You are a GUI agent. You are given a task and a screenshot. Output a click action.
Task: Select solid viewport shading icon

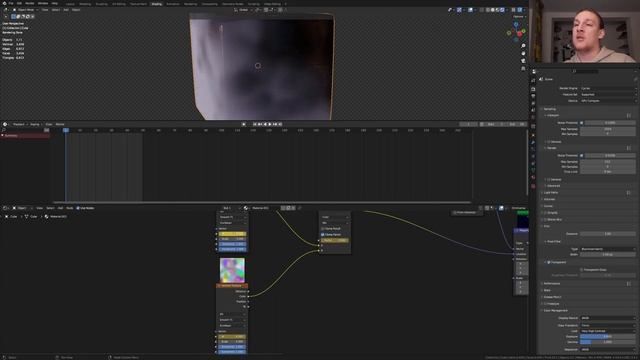[493, 10]
